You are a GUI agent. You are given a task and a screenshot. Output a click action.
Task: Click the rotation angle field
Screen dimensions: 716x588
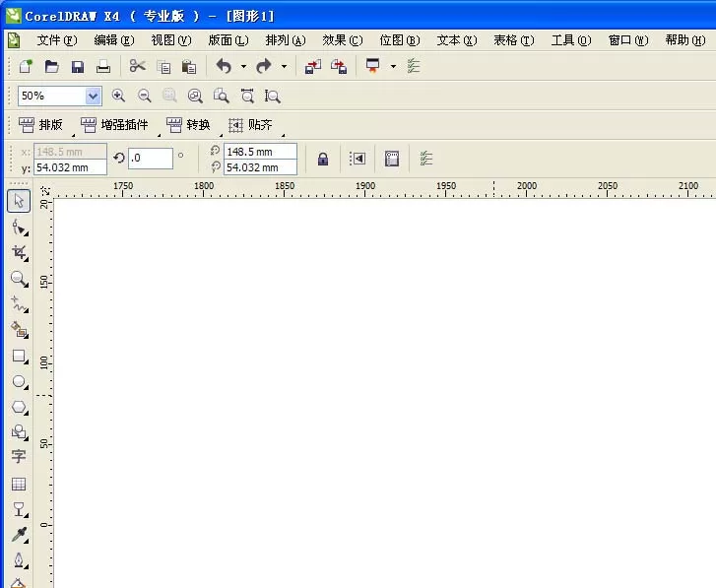pos(151,158)
